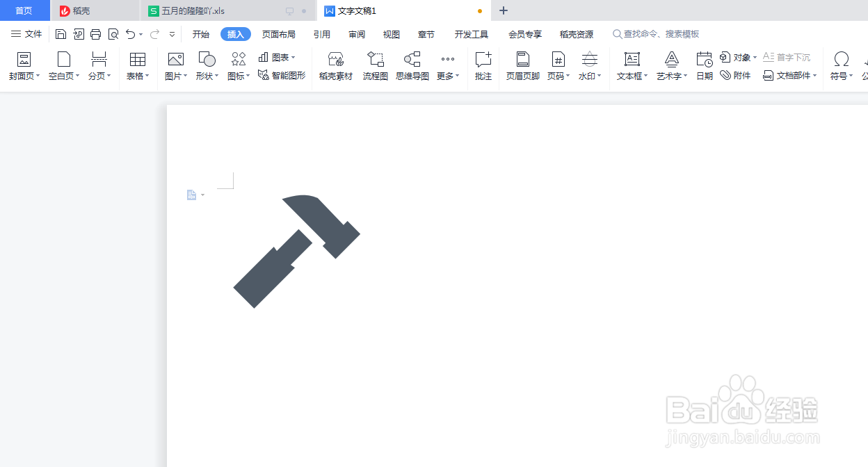Edit header and footer (页眉页脚)
Image resolution: width=868 pixels, height=467 pixels.
point(523,67)
